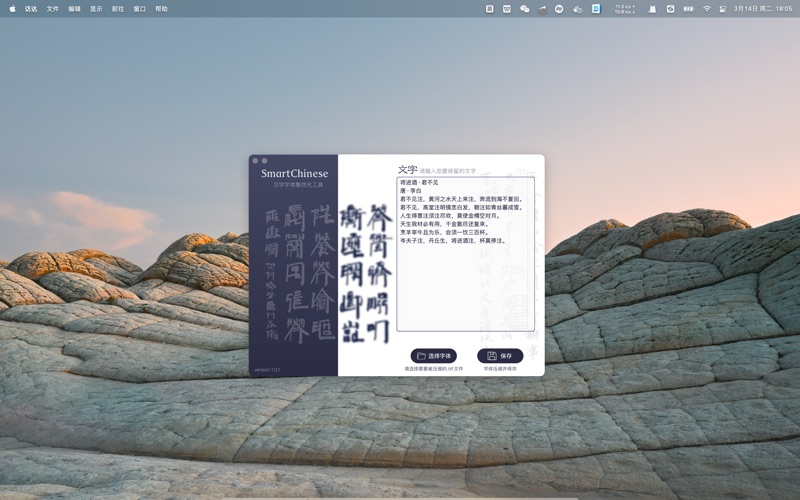Close the SmartChinese window with its first dot
Image resolution: width=800 pixels, height=500 pixels.
coord(255,161)
